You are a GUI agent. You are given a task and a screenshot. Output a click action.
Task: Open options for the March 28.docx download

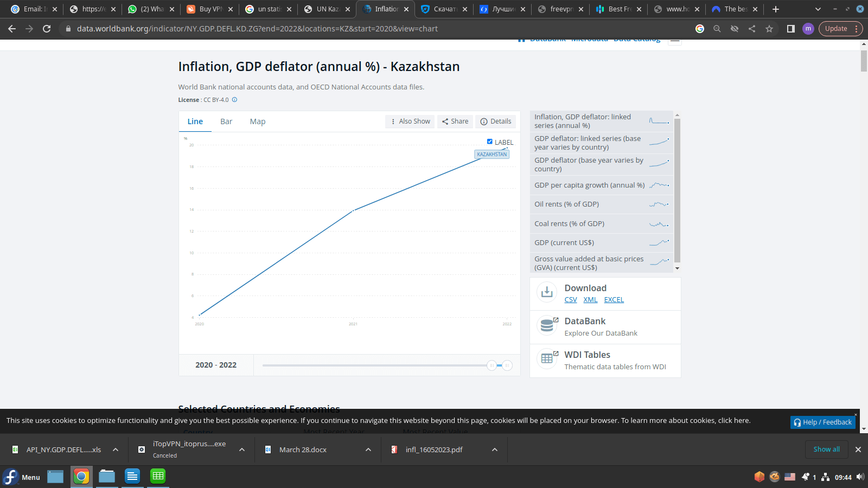(368, 450)
